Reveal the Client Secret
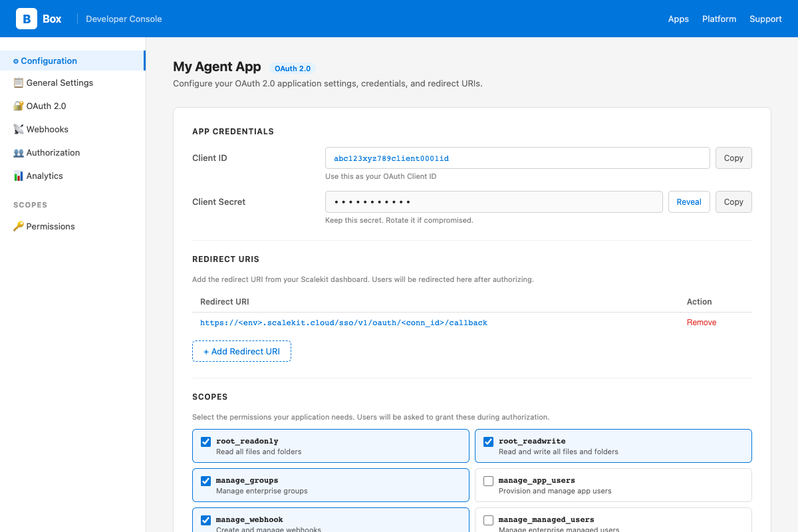The width and height of the screenshot is (798, 532). (x=689, y=202)
